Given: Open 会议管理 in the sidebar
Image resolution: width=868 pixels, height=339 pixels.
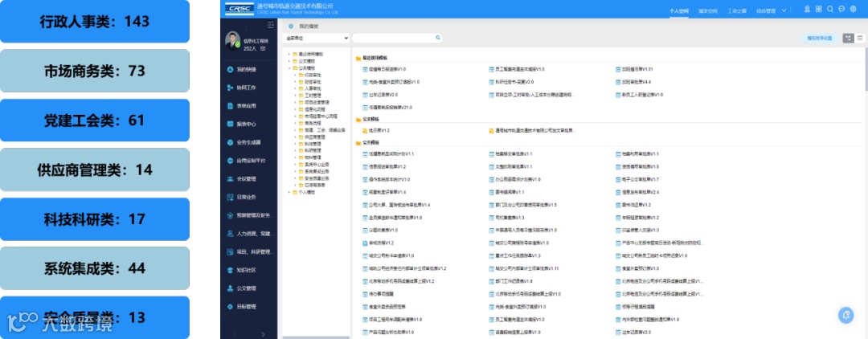Looking at the screenshot, I should [247, 179].
